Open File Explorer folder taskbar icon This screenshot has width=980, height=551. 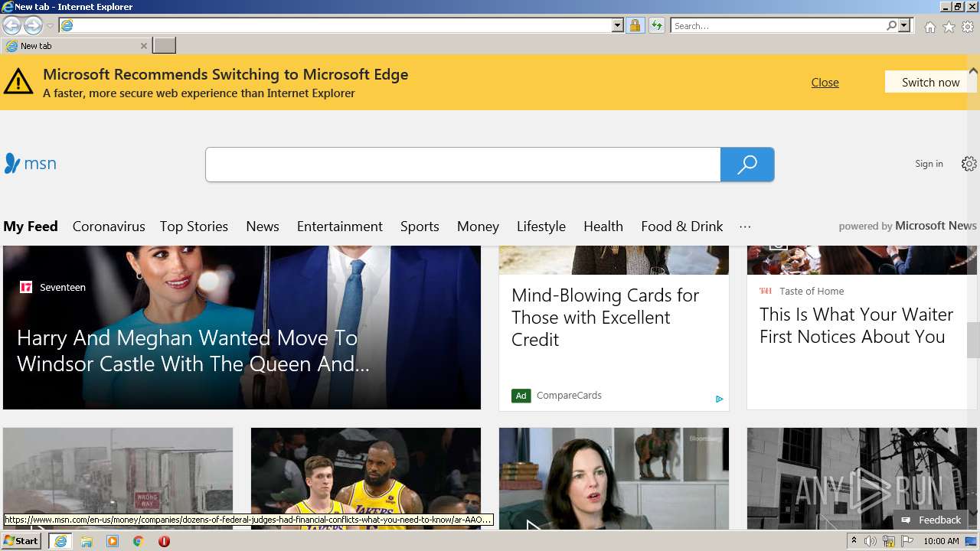pyautogui.click(x=87, y=541)
